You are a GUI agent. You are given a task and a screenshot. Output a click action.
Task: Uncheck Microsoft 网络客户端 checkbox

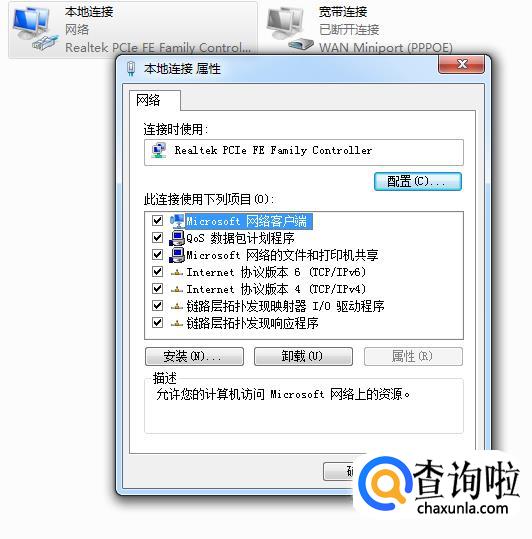coord(157,221)
